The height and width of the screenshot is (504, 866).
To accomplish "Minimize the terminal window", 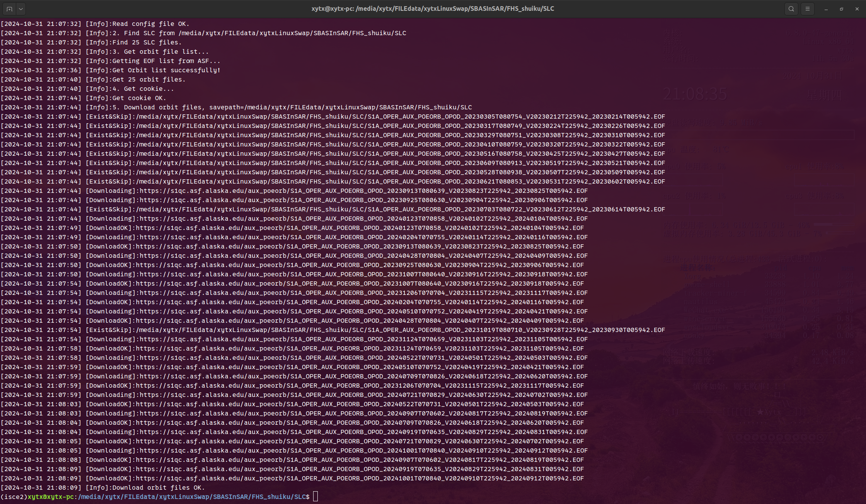I will [x=826, y=9].
